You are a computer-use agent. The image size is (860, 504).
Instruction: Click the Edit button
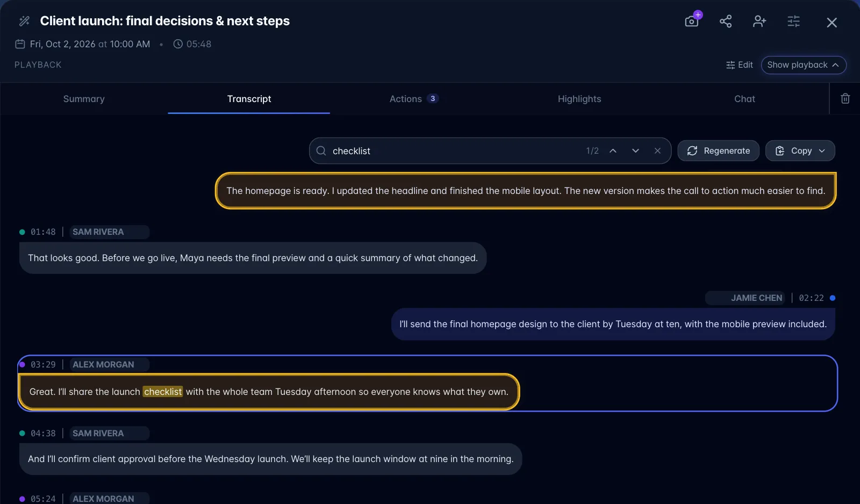[739, 65]
